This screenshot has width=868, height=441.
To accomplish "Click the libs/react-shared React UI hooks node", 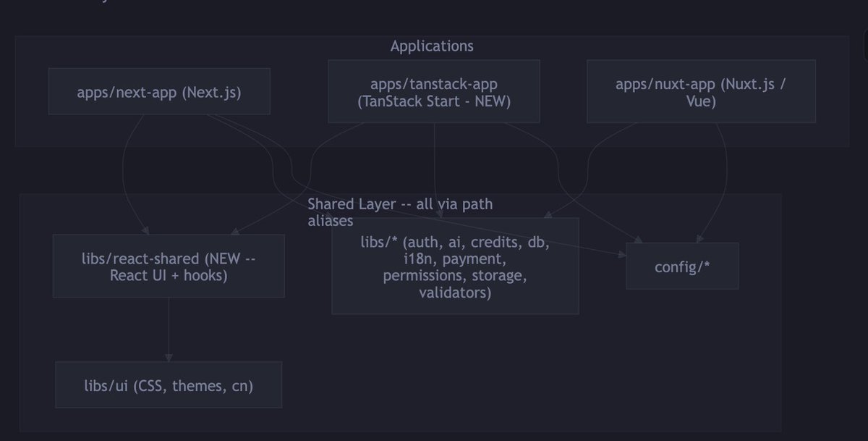I will [169, 266].
